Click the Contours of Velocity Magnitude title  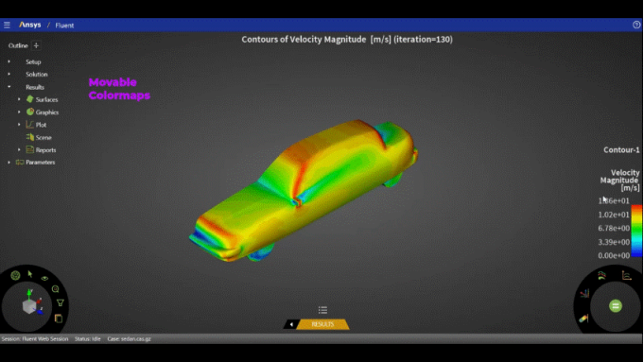tap(347, 40)
